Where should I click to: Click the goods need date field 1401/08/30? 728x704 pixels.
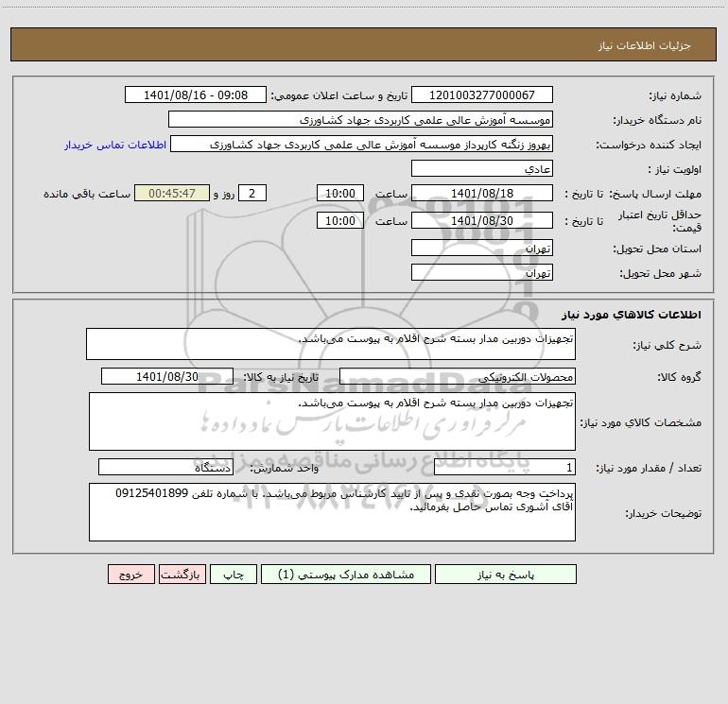(x=167, y=376)
